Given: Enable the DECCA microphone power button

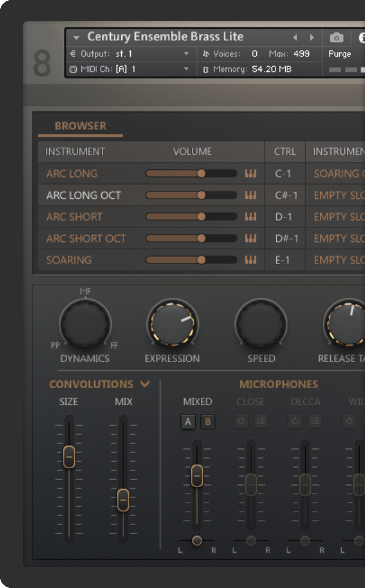Looking at the screenshot, I should pyautogui.click(x=295, y=421).
